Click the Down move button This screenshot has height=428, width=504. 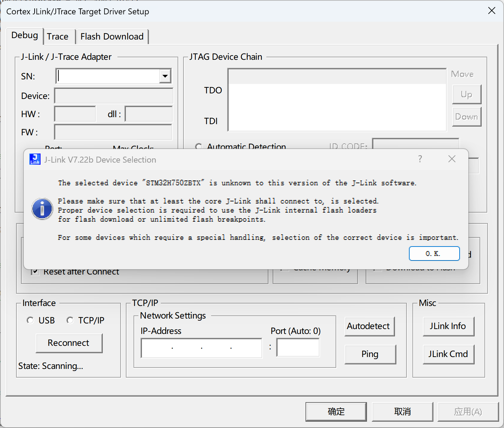tap(467, 117)
